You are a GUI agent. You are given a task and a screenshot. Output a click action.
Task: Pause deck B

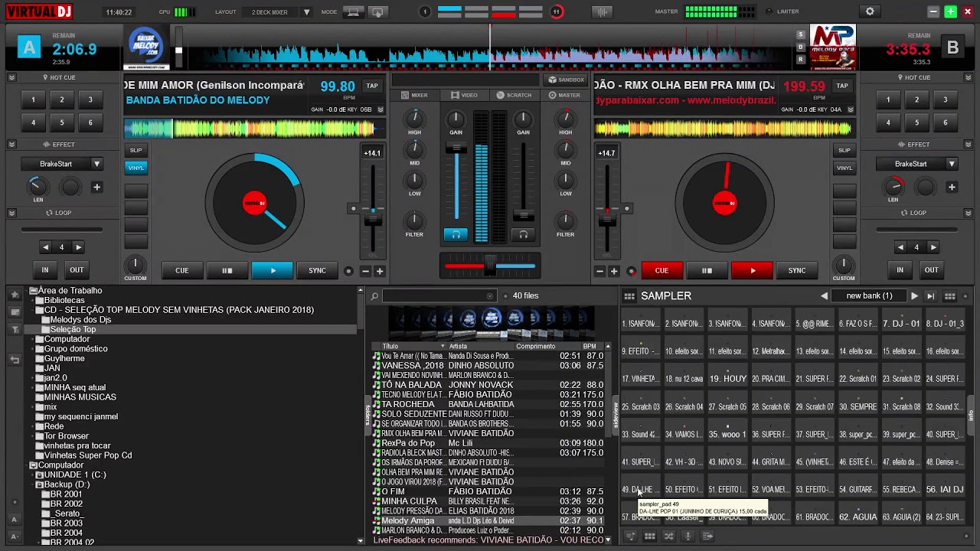[707, 270]
